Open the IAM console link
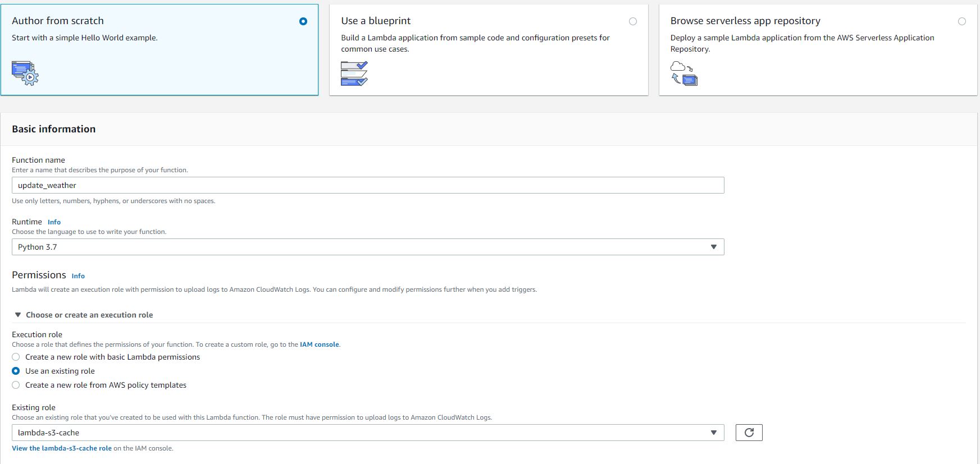 point(319,344)
